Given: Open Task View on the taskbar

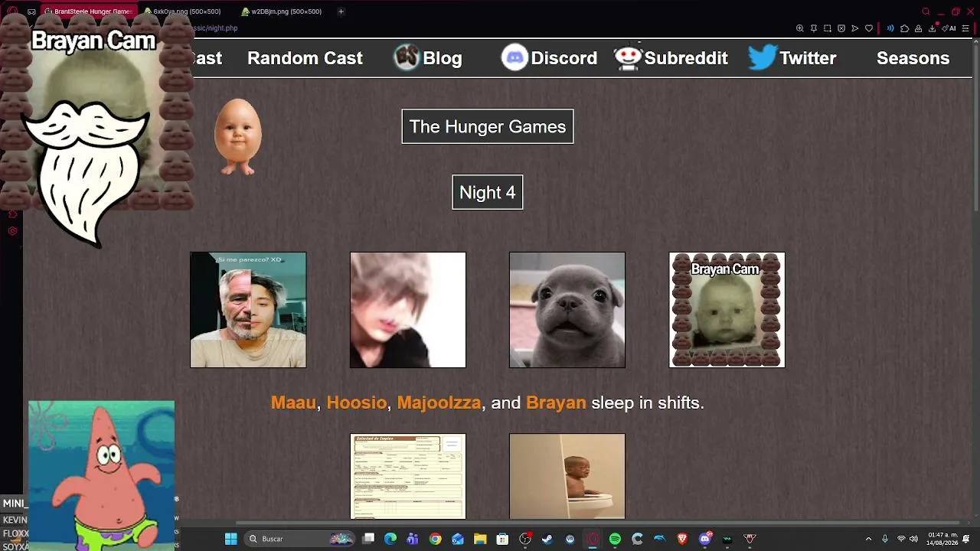Looking at the screenshot, I should pyautogui.click(x=368, y=539).
